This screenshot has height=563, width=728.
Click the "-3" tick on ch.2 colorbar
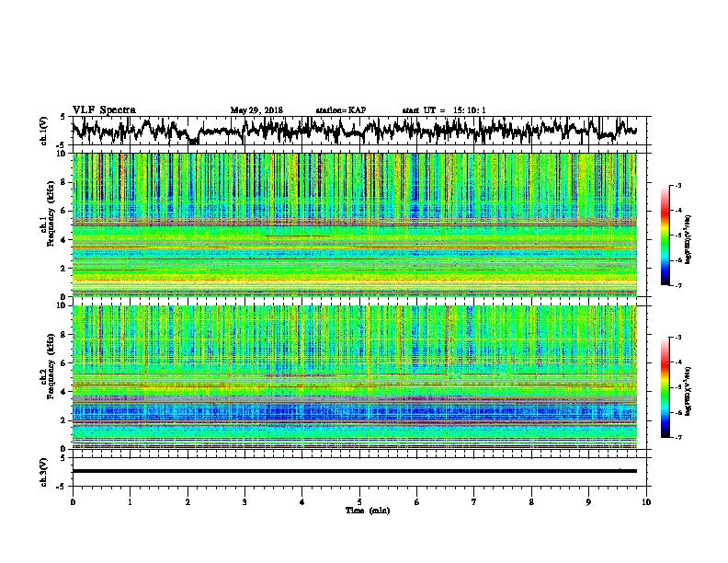(x=678, y=338)
